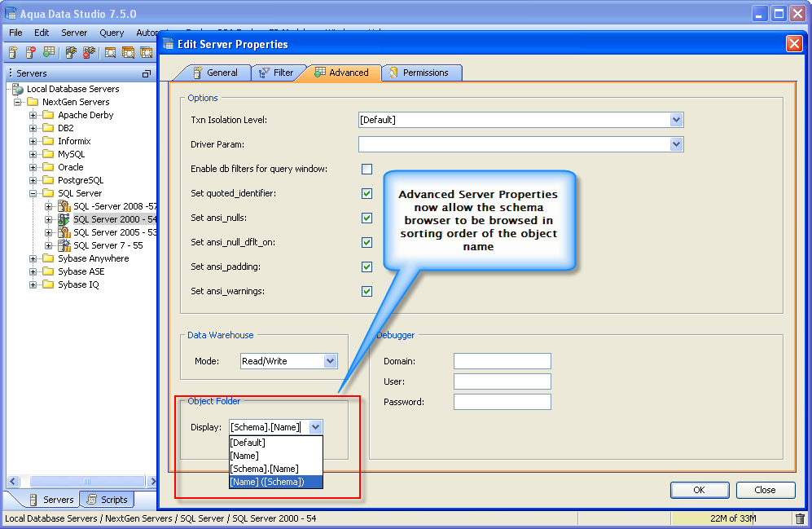Restore the Servers panel with its float icon
The width and height of the screenshot is (812, 529).
147,73
